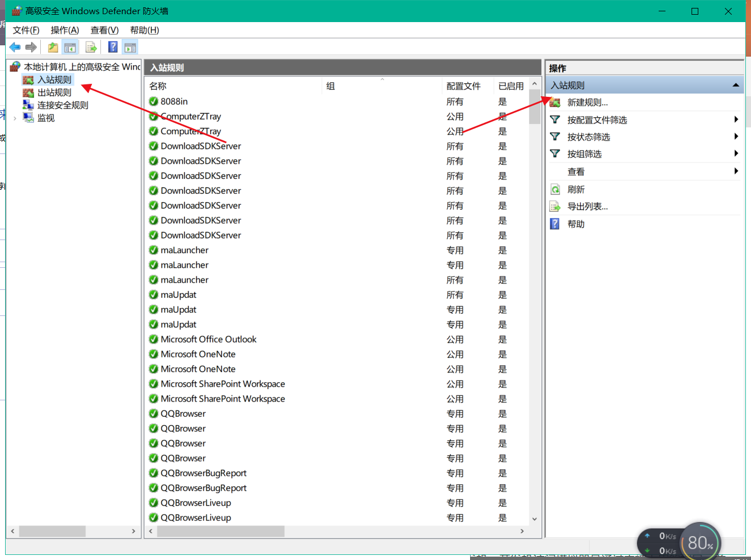
Task: Click the blue Help question mark toolbar icon
Action: (113, 47)
